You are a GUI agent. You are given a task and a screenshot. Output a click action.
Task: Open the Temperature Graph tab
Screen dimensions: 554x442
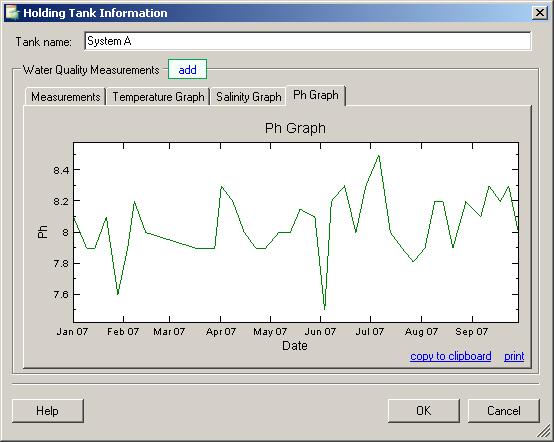click(x=158, y=97)
